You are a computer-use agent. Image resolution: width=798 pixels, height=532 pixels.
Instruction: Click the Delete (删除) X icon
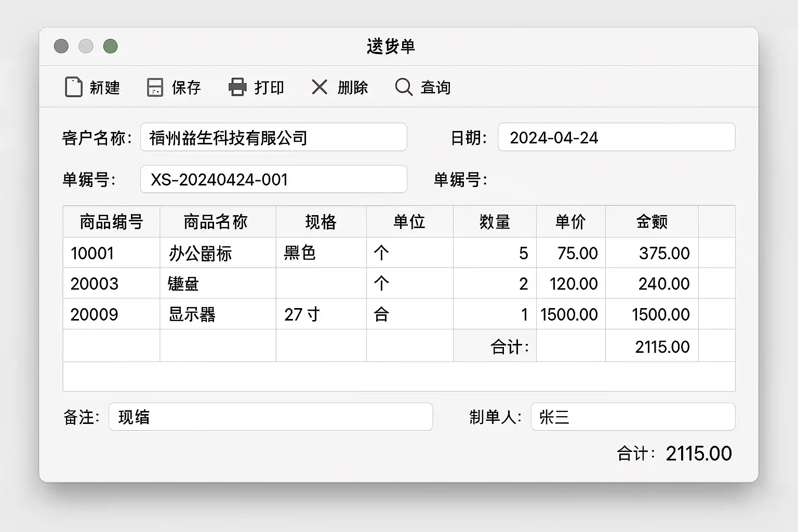pyautogui.click(x=320, y=87)
